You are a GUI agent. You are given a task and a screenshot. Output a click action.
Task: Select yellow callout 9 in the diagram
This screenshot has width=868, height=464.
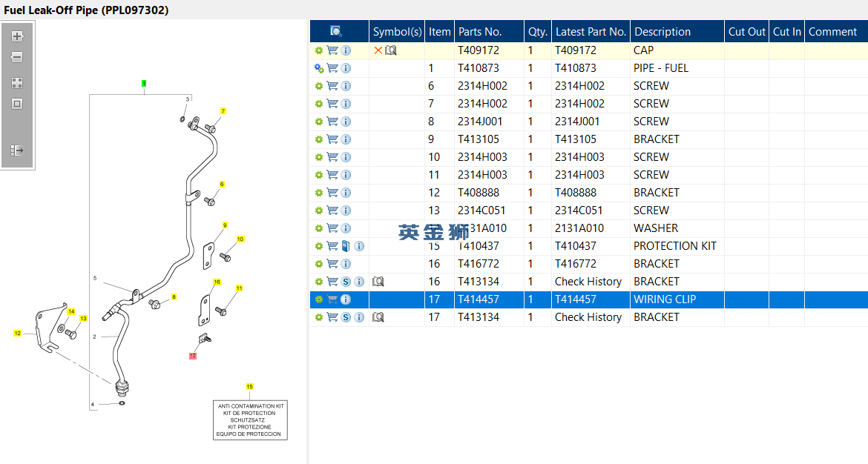tap(225, 225)
